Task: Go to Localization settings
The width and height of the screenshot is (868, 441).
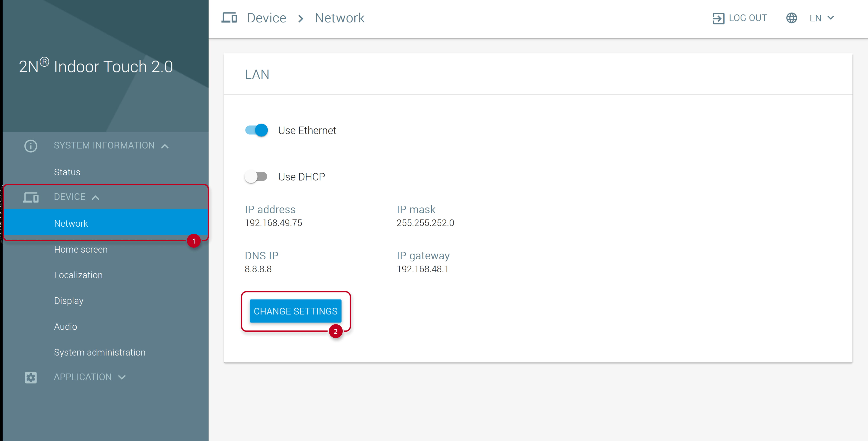Action: click(x=78, y=275)
